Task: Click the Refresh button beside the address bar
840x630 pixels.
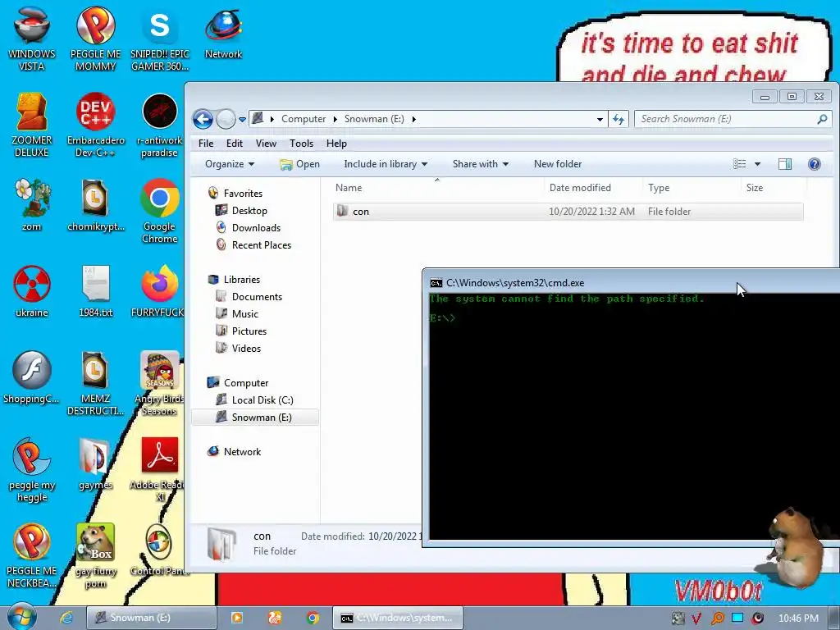Action: [x=619, y=119]
